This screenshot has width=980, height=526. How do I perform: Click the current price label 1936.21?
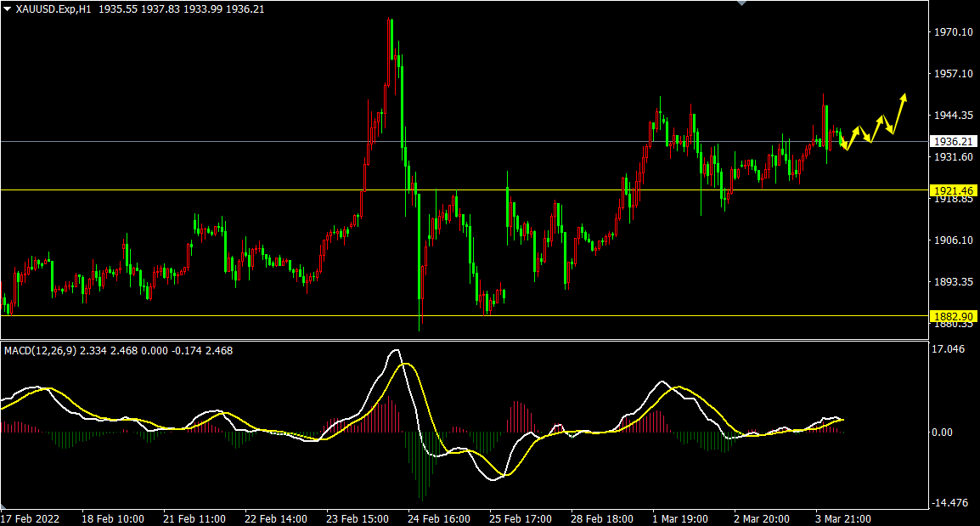pyautogui.click(x=953, y=142)
